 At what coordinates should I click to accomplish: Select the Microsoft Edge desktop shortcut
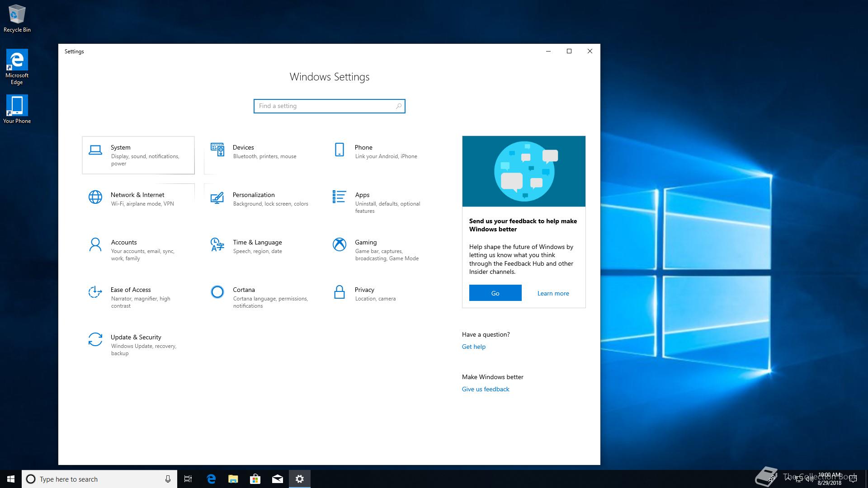coord(17,67)
